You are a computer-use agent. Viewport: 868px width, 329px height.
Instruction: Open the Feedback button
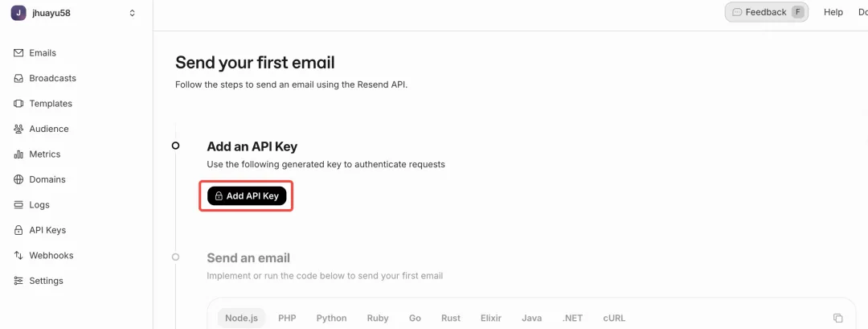point(767,12)
